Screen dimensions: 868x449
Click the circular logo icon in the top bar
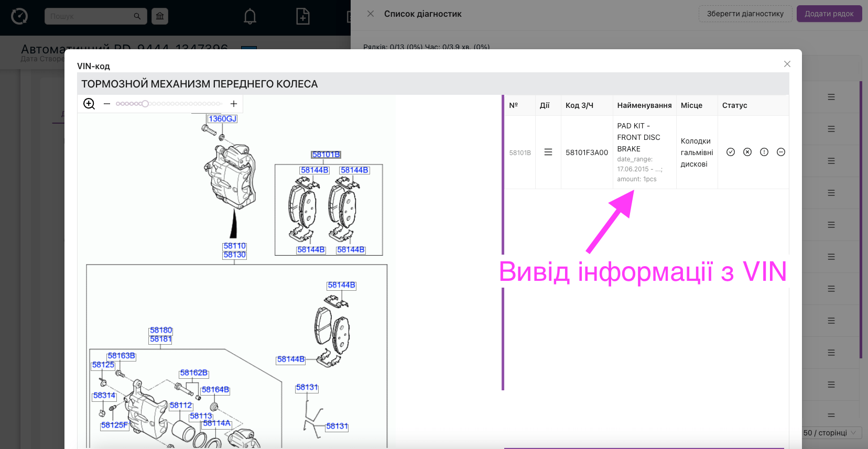click(x=19, y=16)
